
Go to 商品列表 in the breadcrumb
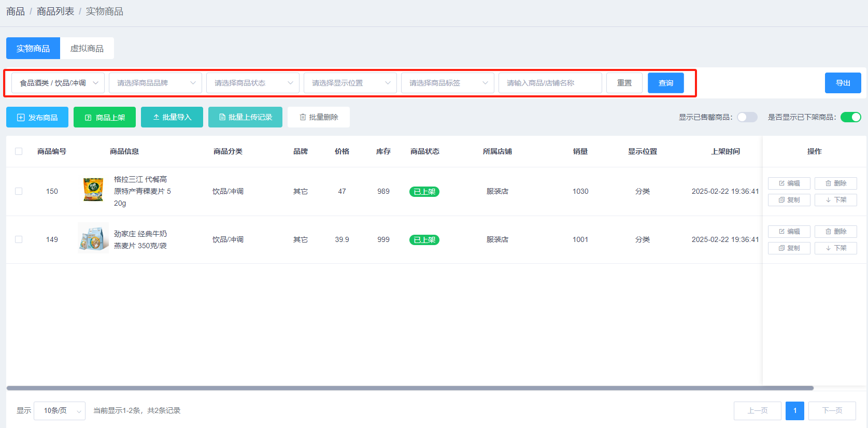[55, 11]
